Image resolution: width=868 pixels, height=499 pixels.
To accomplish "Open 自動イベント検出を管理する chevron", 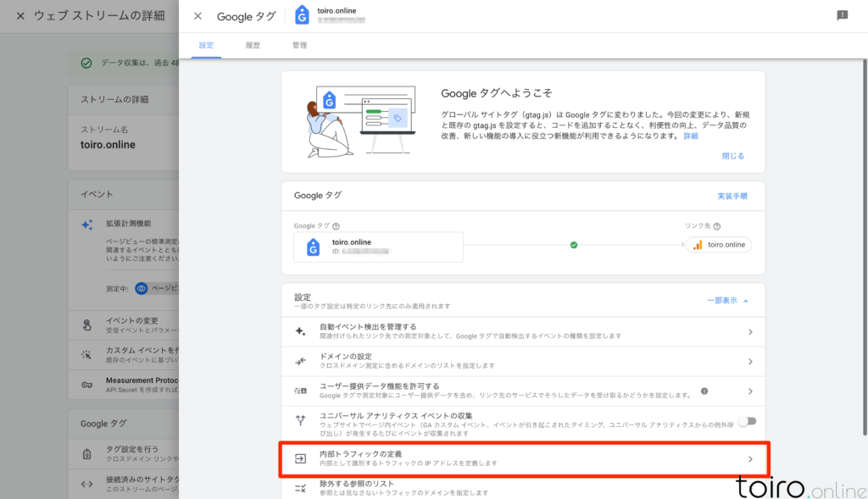I will tap(750, 332).
